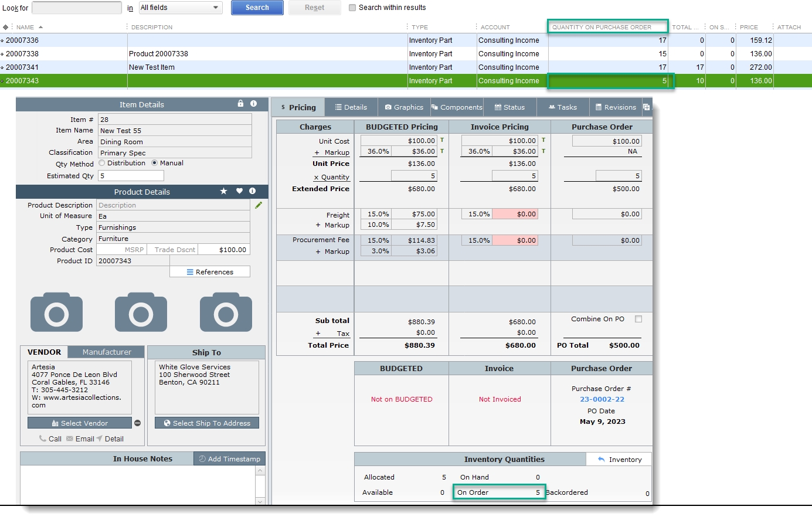
Task: Click the Estimated Qty input field
Action: coord(131,175)
